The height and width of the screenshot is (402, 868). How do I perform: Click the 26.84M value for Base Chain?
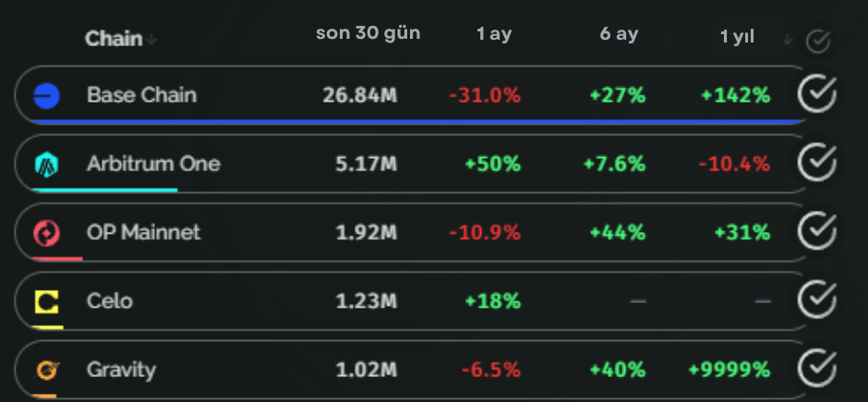pos(360,95)
